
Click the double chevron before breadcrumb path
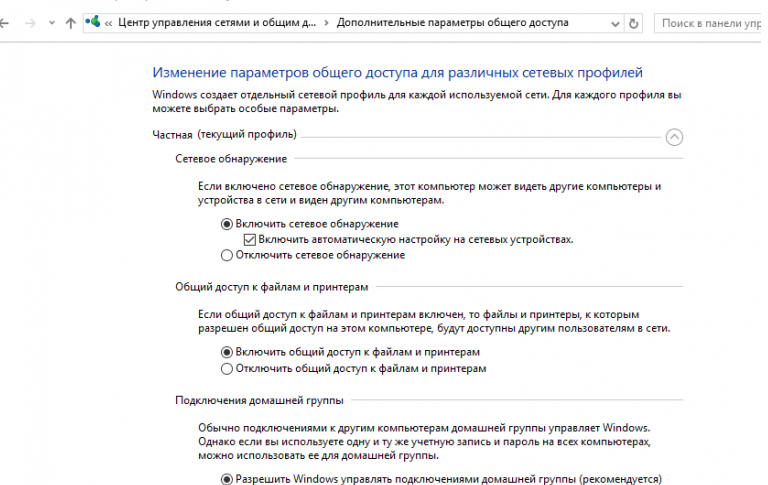point(108,22)
